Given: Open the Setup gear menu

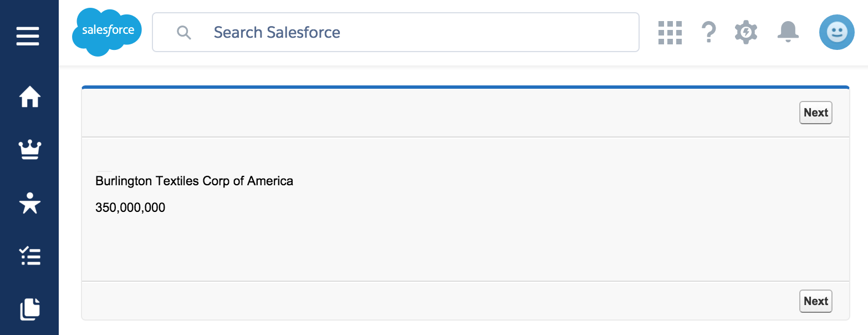Looking at the screenshot, I should (746, 32).
